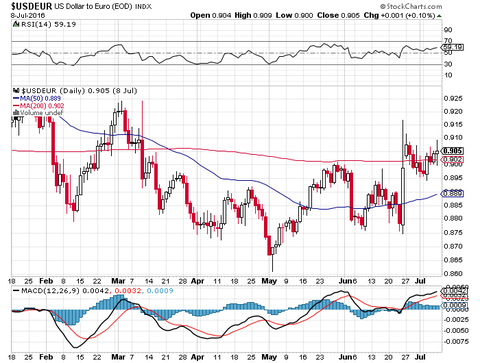
Task: Click the red 0.902 MA tag on price axis
Action: pyautogui.click(x=452, y=160)
